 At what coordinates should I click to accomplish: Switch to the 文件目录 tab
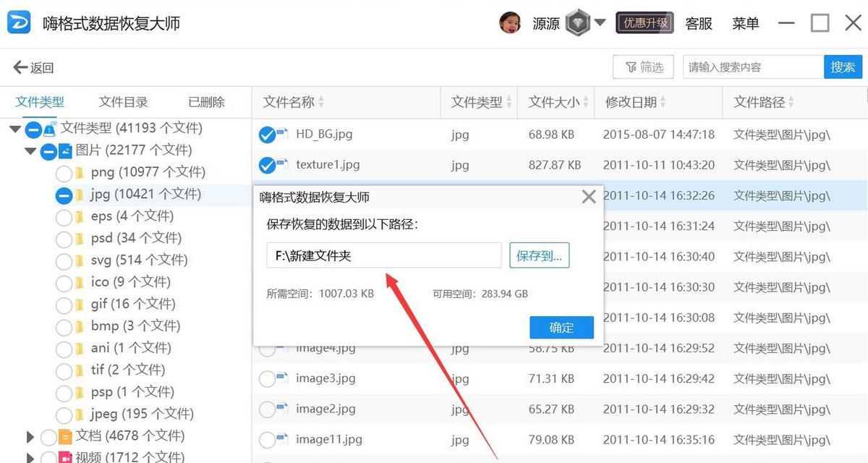124,102
